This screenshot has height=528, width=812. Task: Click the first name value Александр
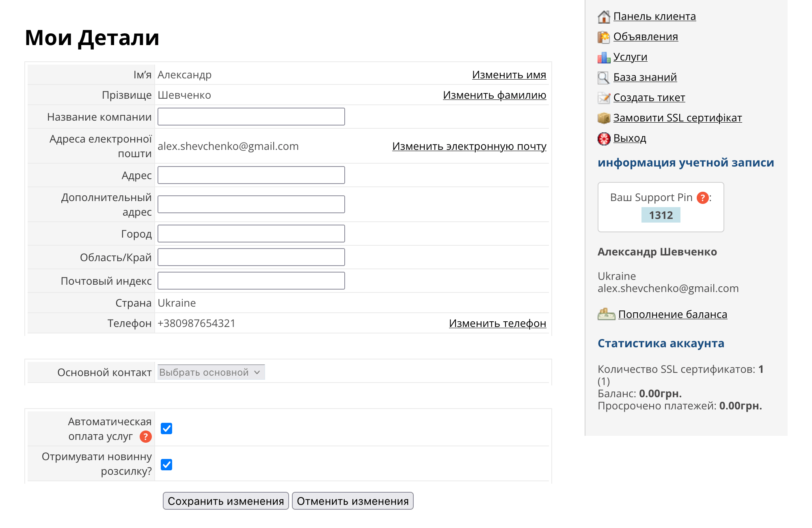click(184, 75)
